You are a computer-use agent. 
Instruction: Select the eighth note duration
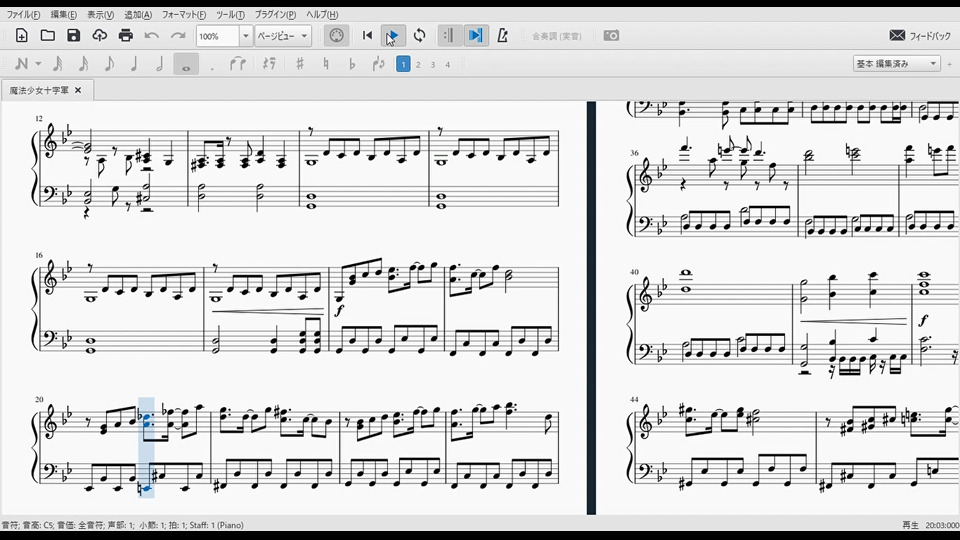pyautogui.click(x=109, y=64)
